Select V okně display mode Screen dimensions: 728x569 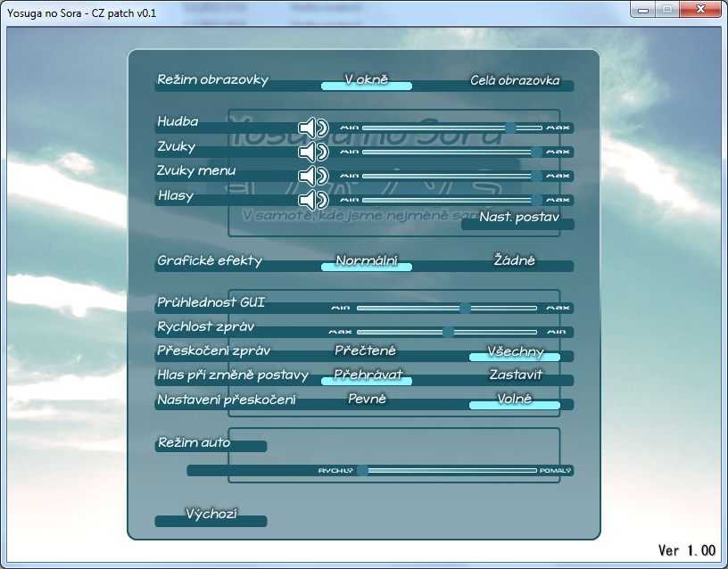pos(366,82)
